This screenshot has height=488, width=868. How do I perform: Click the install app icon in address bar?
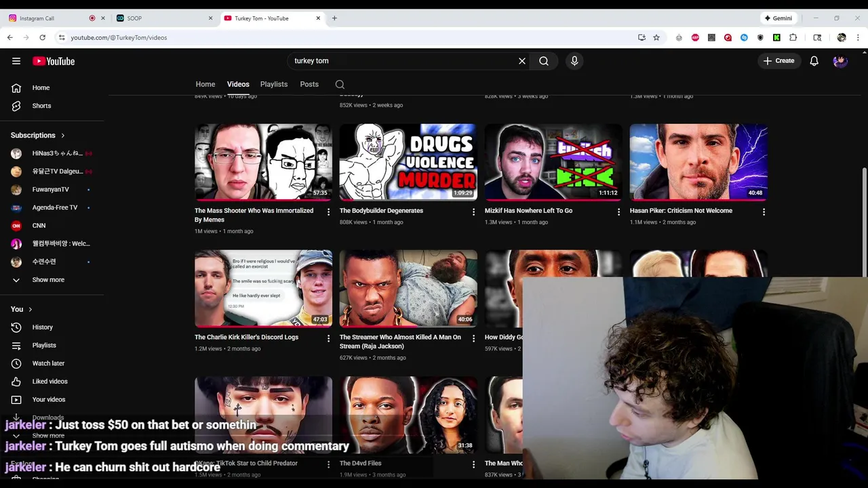[642, 38]
